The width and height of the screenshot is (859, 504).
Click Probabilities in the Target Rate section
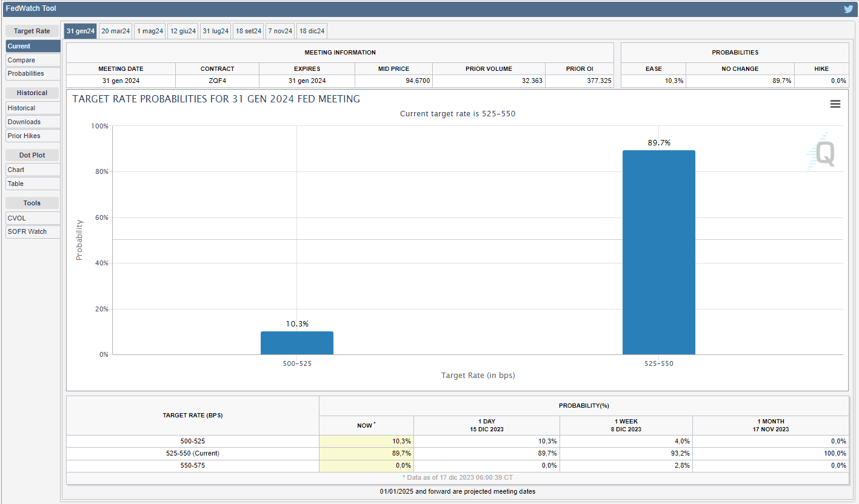click(33, 73)
